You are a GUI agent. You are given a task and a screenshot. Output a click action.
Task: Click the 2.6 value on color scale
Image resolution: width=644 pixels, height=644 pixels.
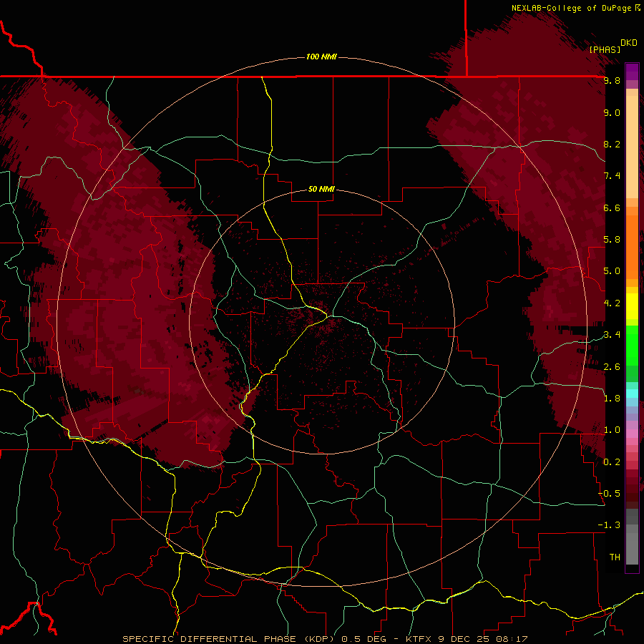[612, 367]
